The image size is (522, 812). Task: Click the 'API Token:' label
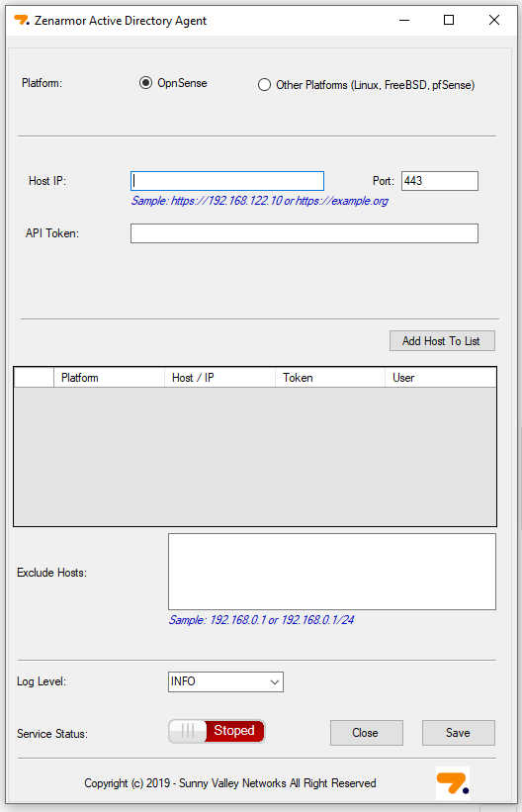tap(52, 233)
